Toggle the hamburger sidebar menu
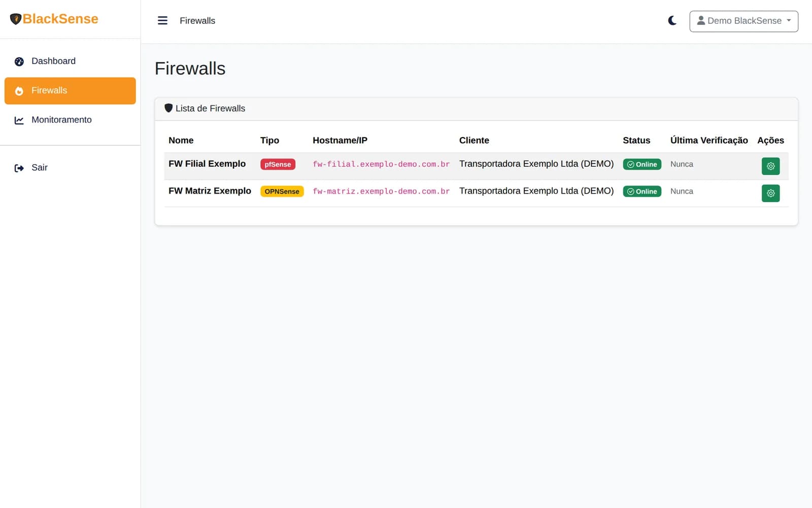The width and height of the screenshot is (812, 508). pos(162,20)
